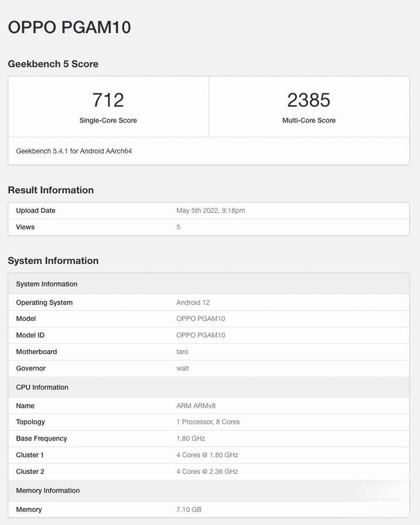Click the Model row label
420x525 pixels.
(x=26, y=319)
